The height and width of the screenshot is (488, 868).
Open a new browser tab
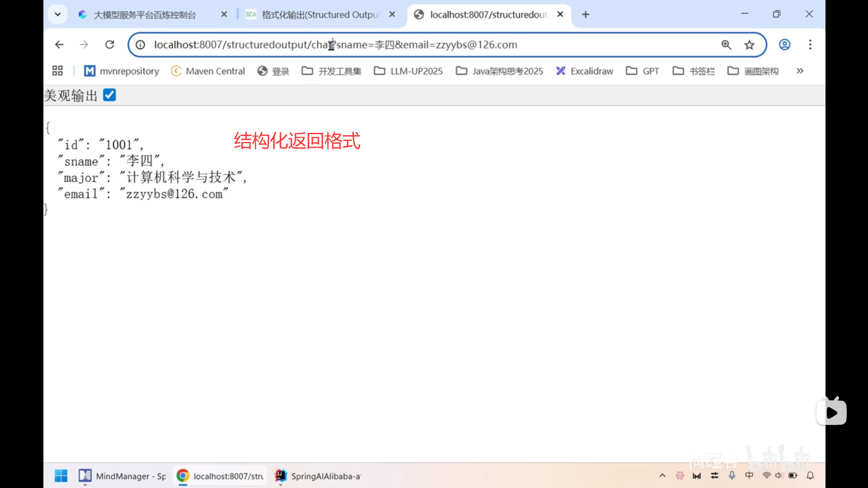pyautogui.click(x=585, y=14)
